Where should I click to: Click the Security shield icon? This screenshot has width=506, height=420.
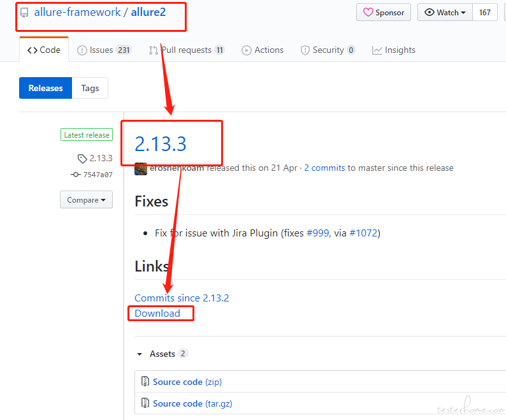pos(305,50)
